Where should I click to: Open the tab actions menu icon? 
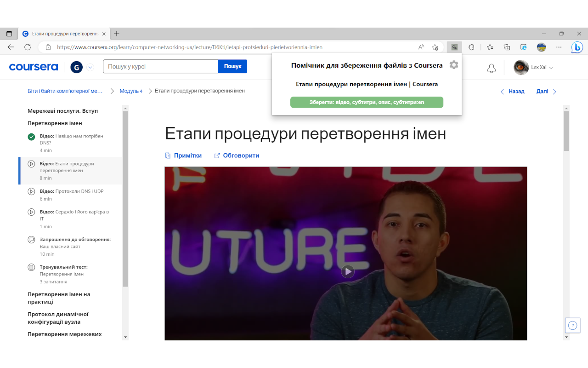(x=9, y=34)
